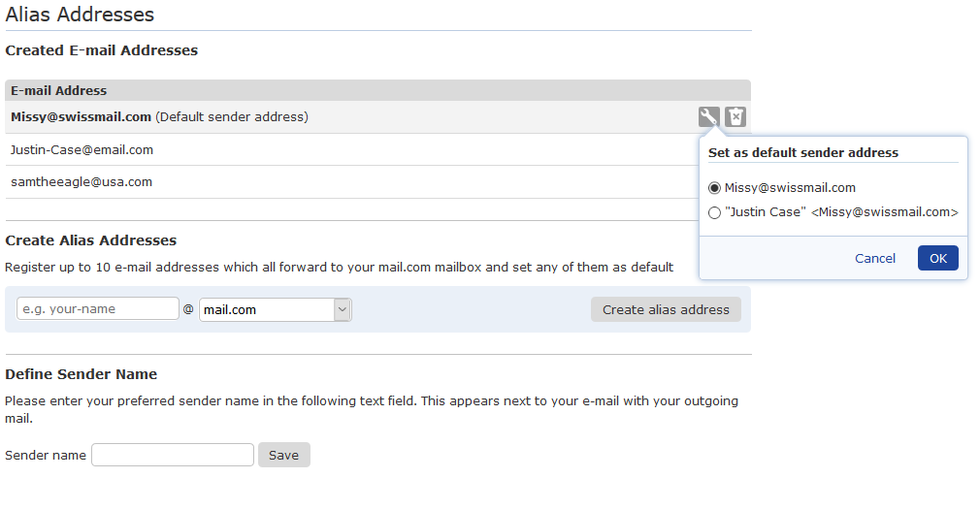Open wrench settings icon for Missy@swissmail.com
This screenshot has width=980, height=510.
point(708,116)
